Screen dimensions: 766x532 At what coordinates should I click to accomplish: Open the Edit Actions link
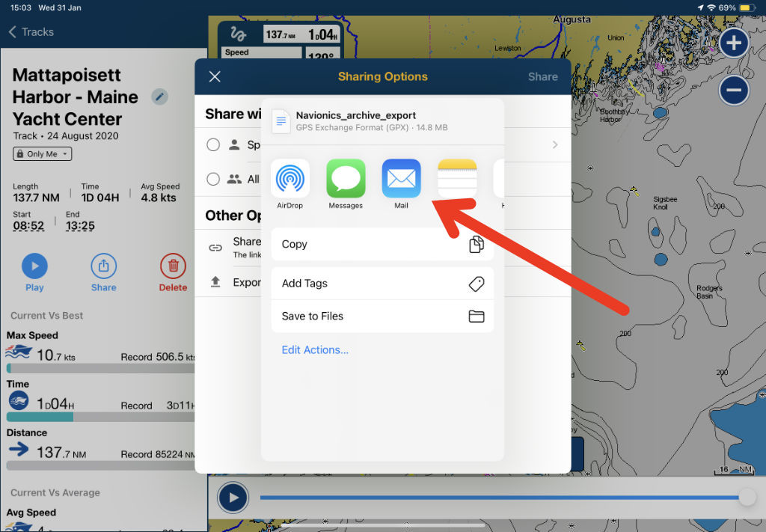click(x=315, y=349)
